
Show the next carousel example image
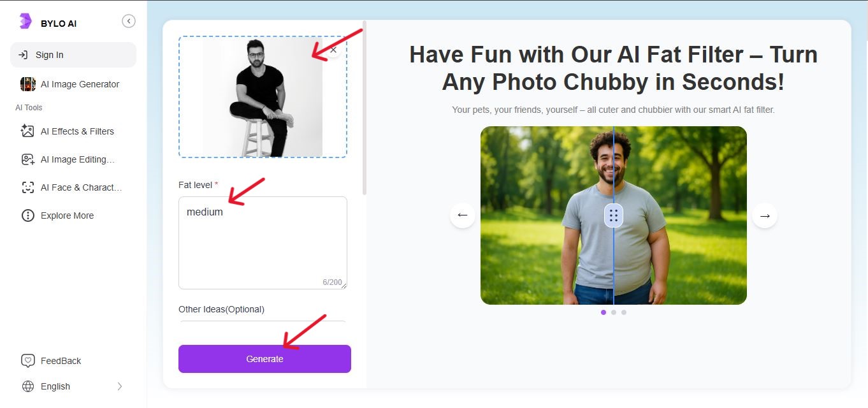[x=764, y=215]
